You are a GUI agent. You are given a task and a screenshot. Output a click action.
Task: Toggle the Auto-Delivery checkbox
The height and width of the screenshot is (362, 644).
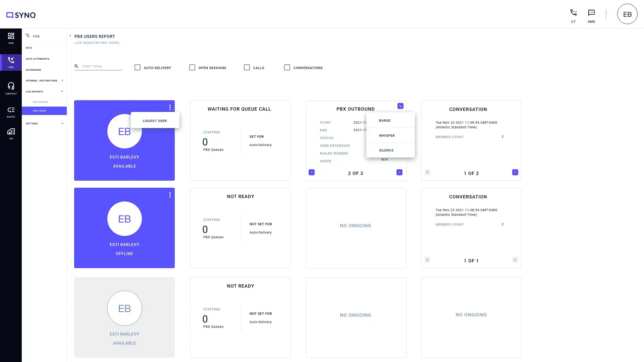138,67
